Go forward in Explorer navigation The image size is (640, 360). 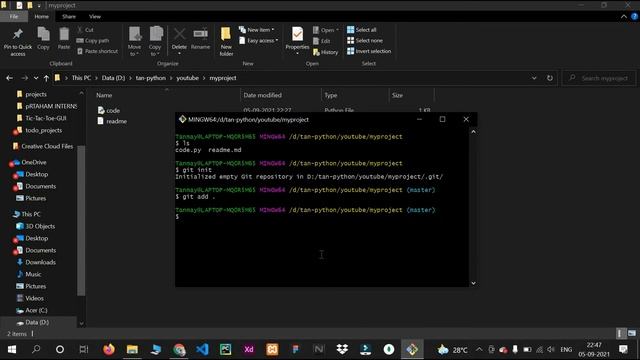click(24, 78)
